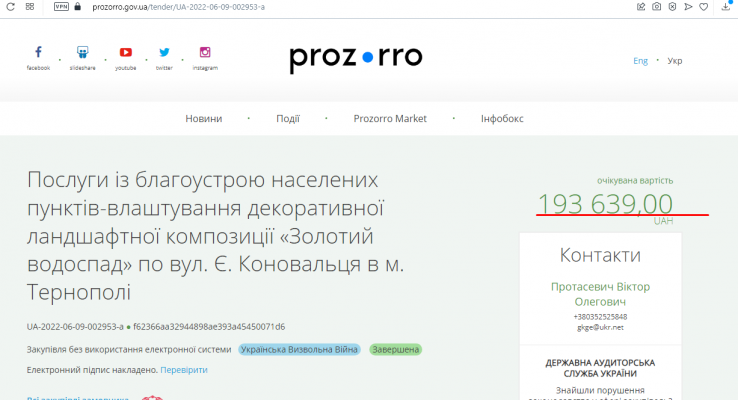Select the hash f62366aa32944898ae393a45450071d6
This screenshot has height=400, width=738.
(x=209, y=327)
